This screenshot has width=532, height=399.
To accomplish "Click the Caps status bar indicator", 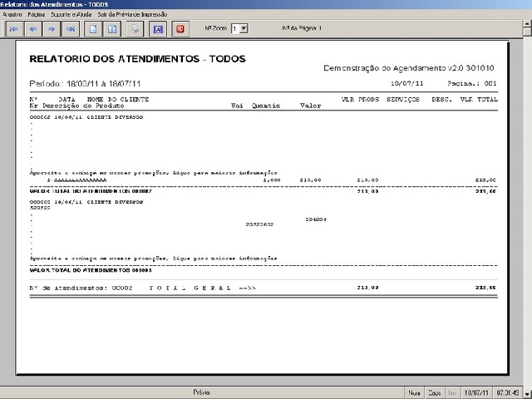I will click(434, 393).
